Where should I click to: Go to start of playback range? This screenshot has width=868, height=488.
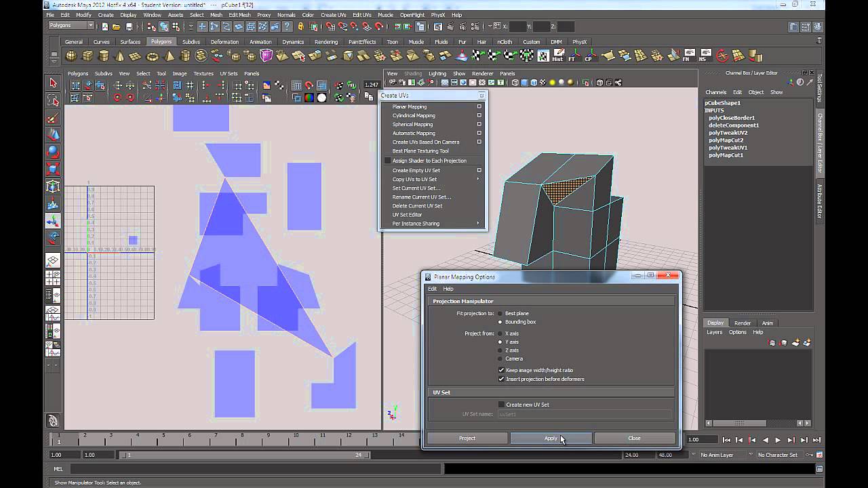click(x=726, y=440)
